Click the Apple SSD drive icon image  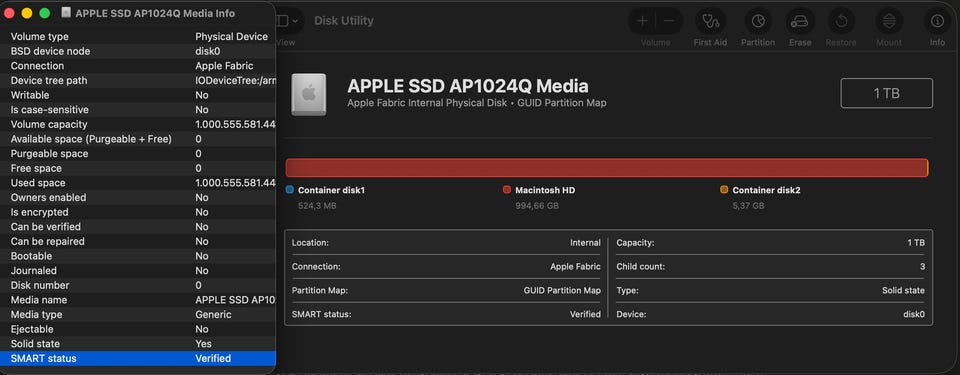(309, 94)
